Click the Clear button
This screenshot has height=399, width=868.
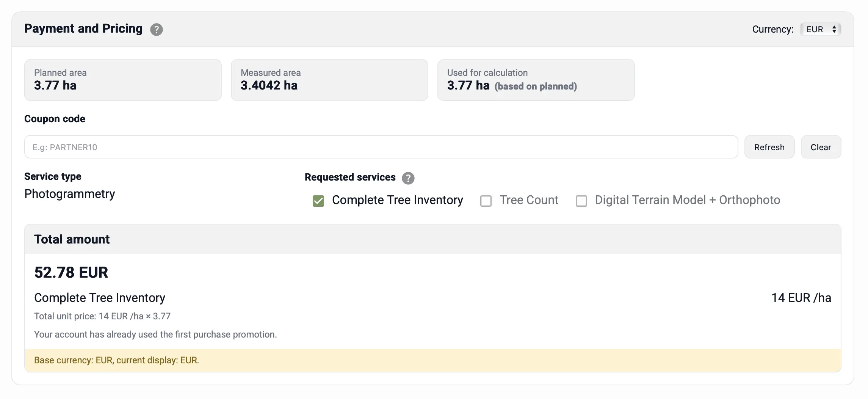821,147
